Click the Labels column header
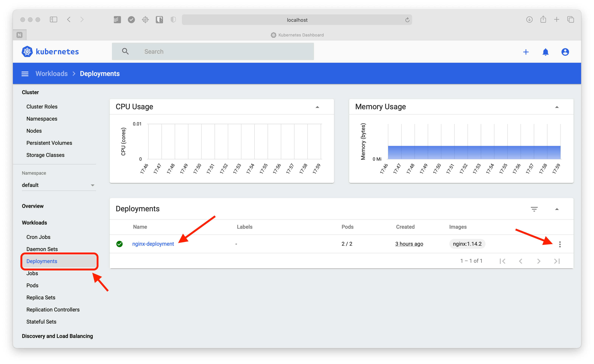Viewport: 594px width, 364px height. pyautogui.click(x=244, y=227)
